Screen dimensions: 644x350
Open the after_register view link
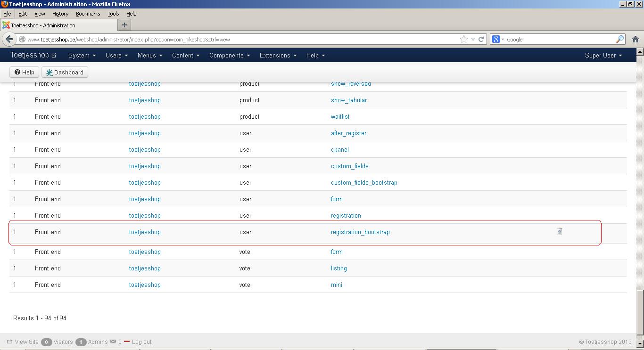coord(349,133)
